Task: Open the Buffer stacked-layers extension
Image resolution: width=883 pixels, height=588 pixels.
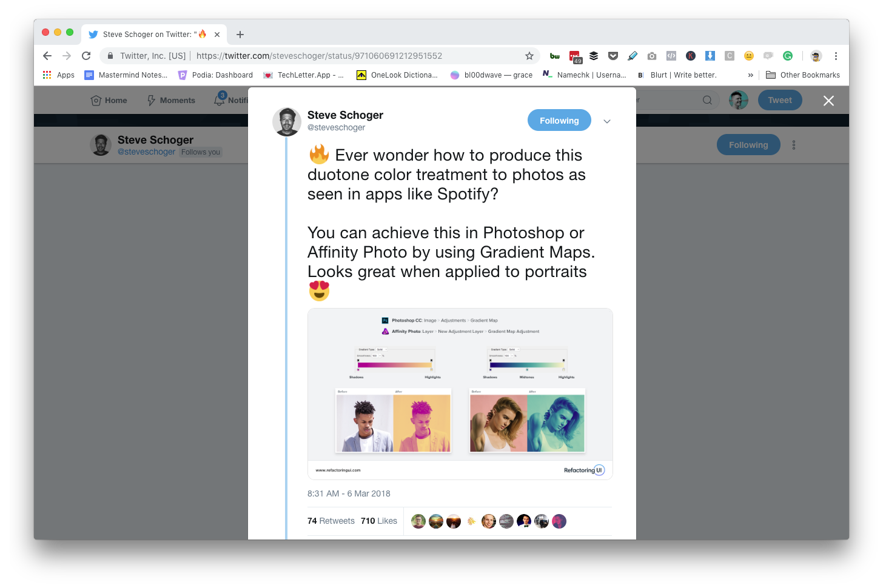Action: tap(594, 56)
